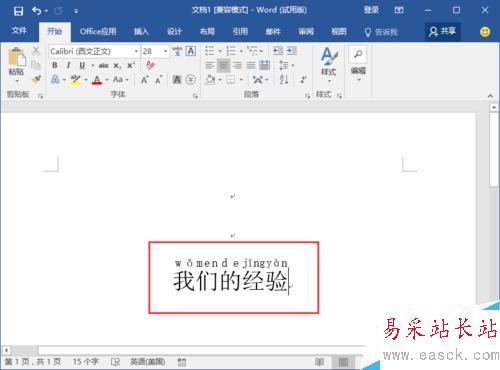Open the 编辑 (Editing) search menu
The image size is (500, 370).
point(358,63)
